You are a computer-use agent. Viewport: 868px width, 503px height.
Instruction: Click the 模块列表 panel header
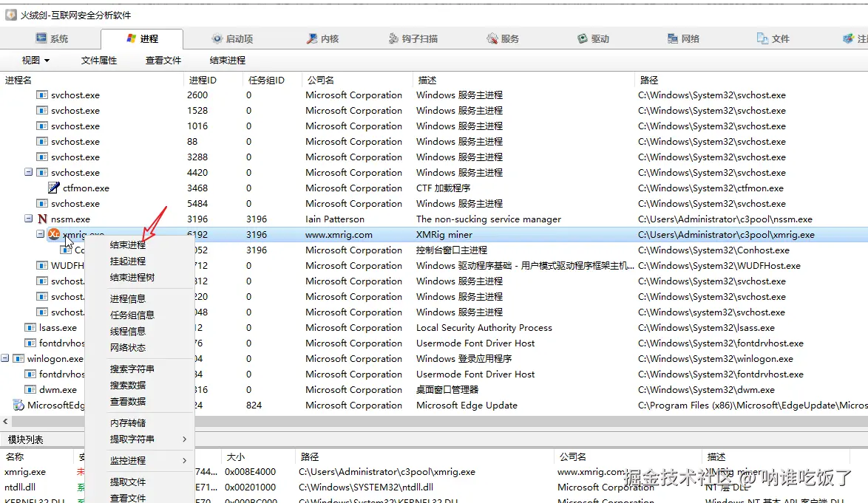[25, 440]
